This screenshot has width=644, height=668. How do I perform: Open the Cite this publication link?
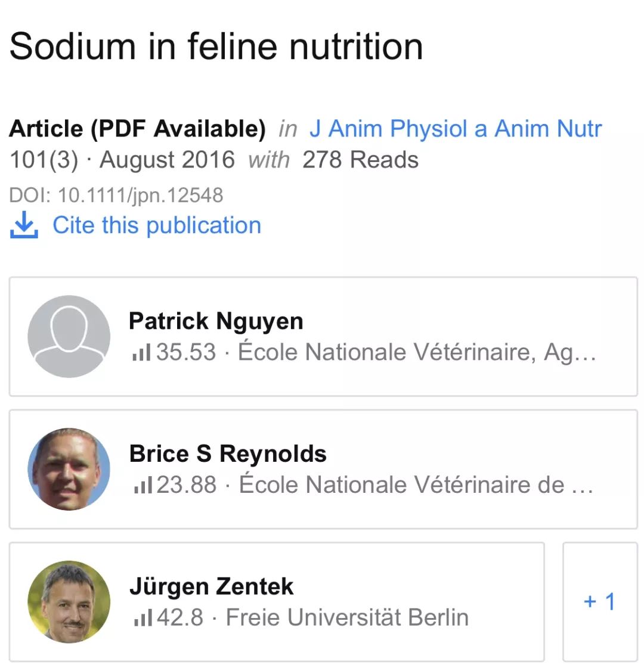[x=156, y=226]
